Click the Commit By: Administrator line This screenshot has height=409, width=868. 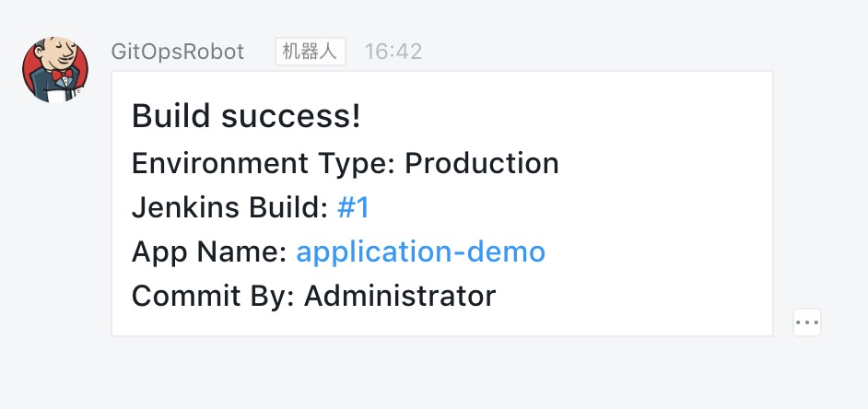[x=313, y=296]
